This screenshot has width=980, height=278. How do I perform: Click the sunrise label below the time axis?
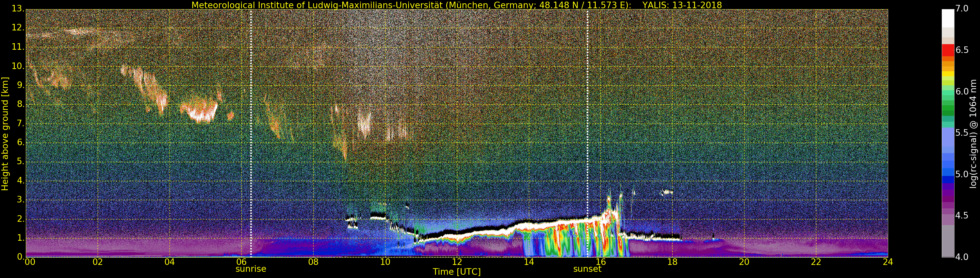(251, 269)
